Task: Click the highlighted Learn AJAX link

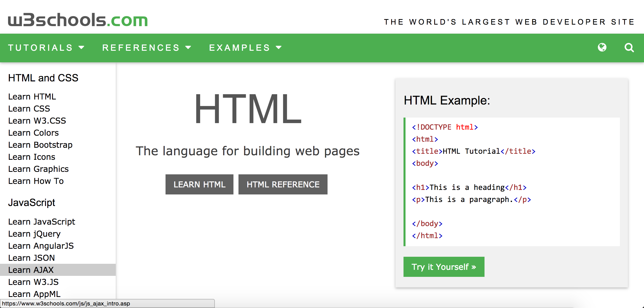Action: pos(58,270)
